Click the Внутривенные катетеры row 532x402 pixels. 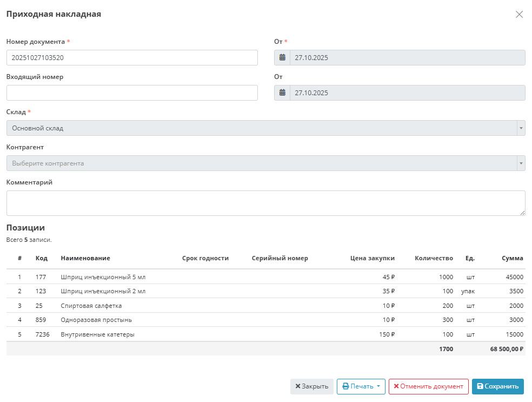click(x=97, y=334)
